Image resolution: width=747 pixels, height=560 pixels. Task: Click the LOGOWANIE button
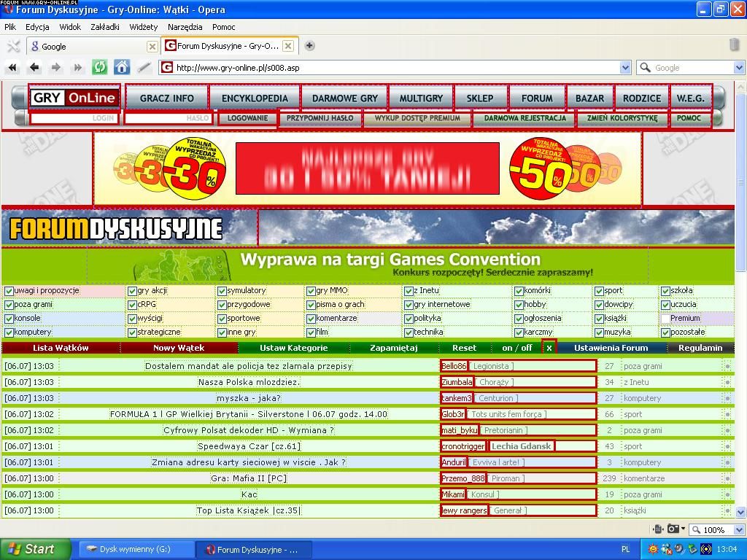click(x=247, y=118)
